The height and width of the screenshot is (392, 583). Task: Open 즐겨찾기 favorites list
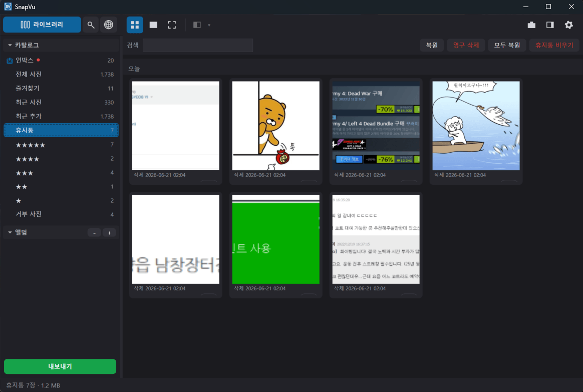click(x=61, y=89)
